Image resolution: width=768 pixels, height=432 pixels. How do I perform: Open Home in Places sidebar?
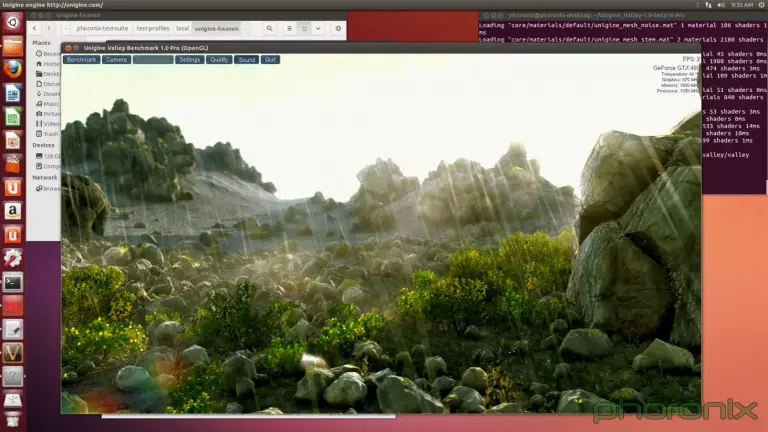(48, 64)
